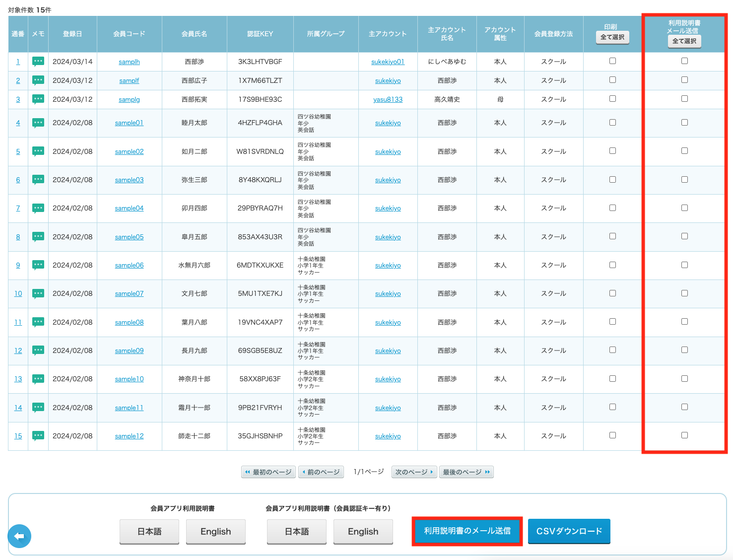Screen dimensions: 733x560
Task: Open memo icon for sample03 row
Action: [38, 180]
